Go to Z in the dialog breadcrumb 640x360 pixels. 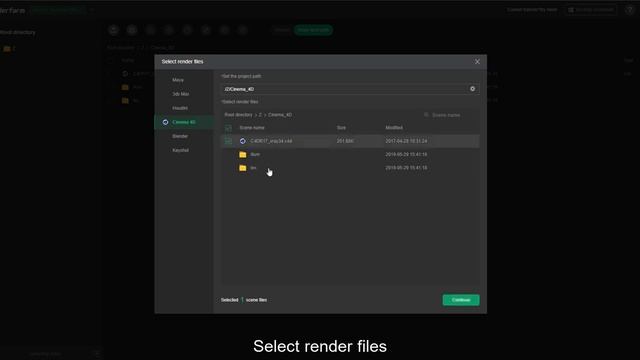coord(260,115)
